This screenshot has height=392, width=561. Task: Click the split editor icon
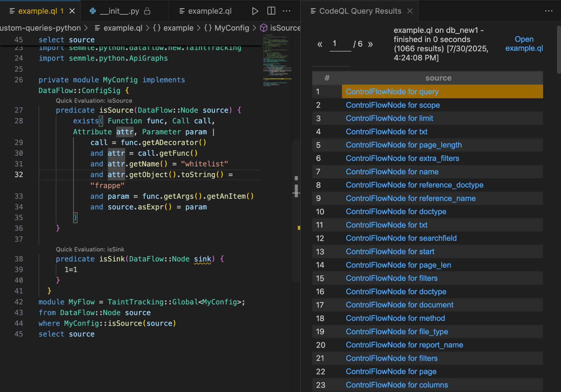[271, 11]
